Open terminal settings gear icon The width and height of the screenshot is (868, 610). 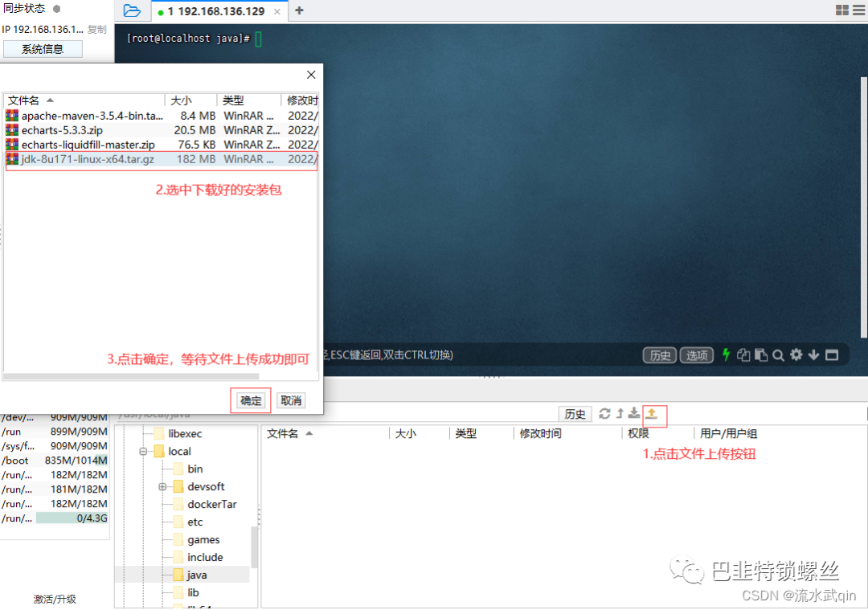point(796,354)
